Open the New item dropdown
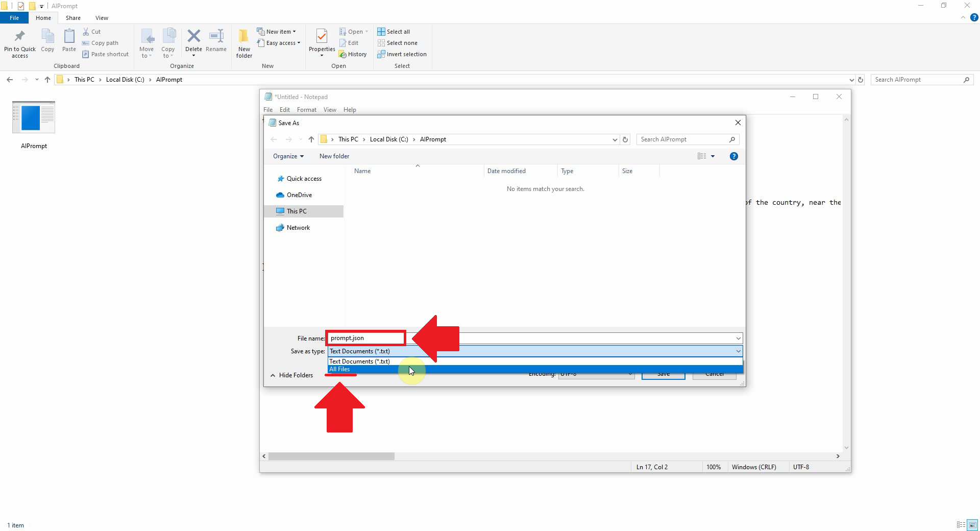The height and width of the screenshot is (531, 980). point(276,32)
